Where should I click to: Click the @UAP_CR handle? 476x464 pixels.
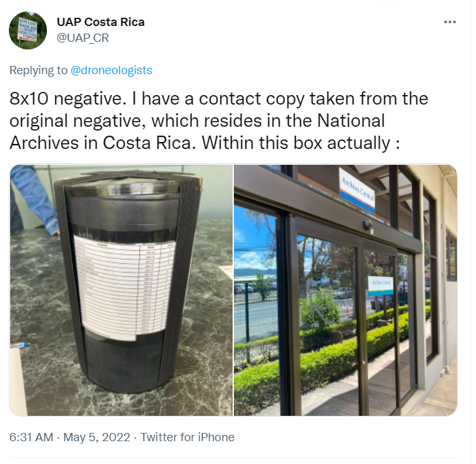(x=82, y=37)
